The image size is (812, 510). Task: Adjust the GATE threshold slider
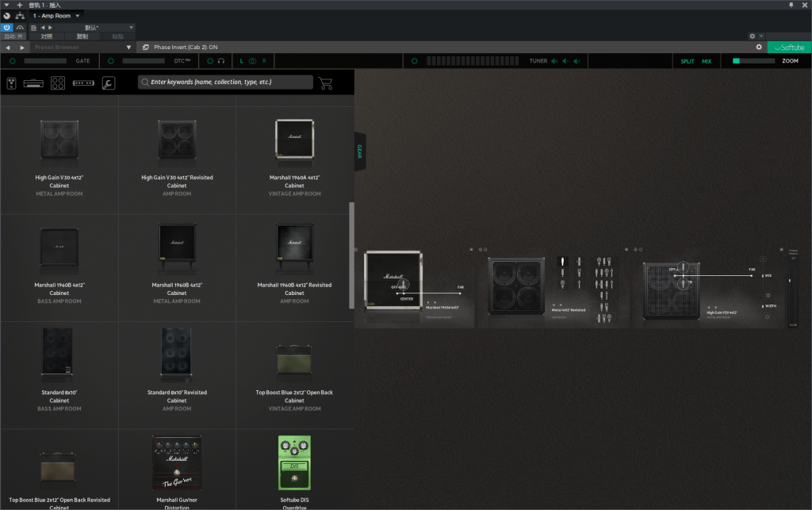(x=45, y=61)
